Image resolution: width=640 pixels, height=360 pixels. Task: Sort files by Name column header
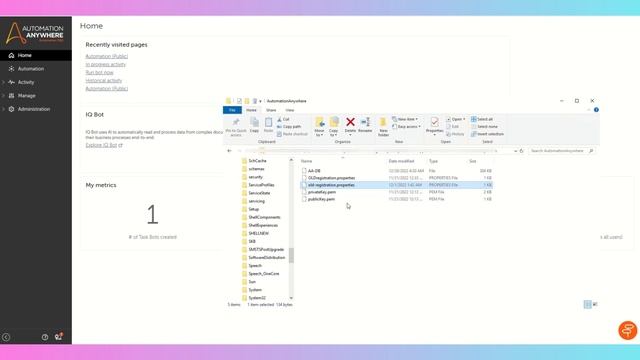[307, 161]
